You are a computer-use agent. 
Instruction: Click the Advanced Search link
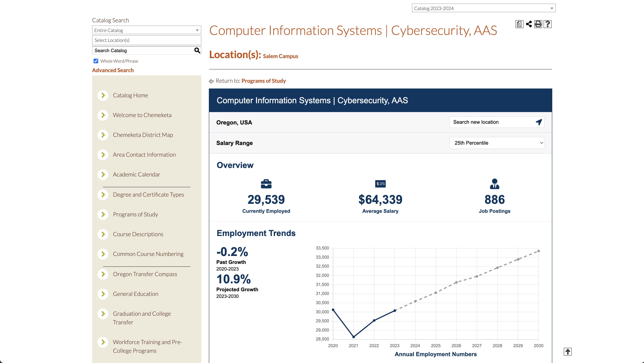tap(113, 70)
